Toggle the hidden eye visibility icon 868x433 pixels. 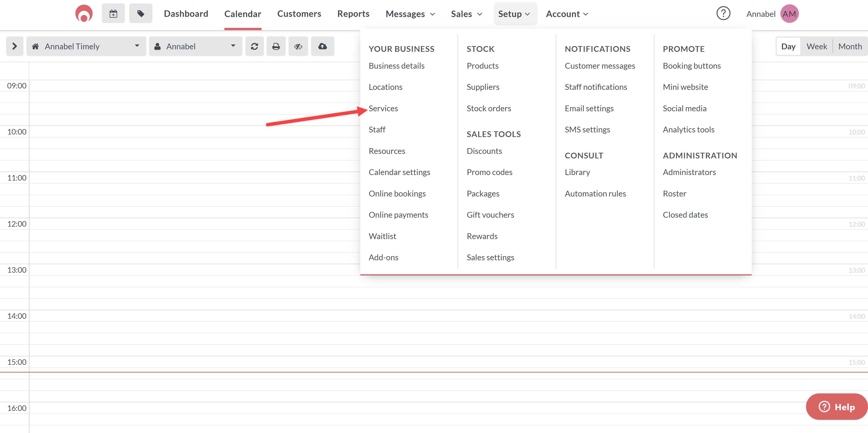click(x=298, y=46)
